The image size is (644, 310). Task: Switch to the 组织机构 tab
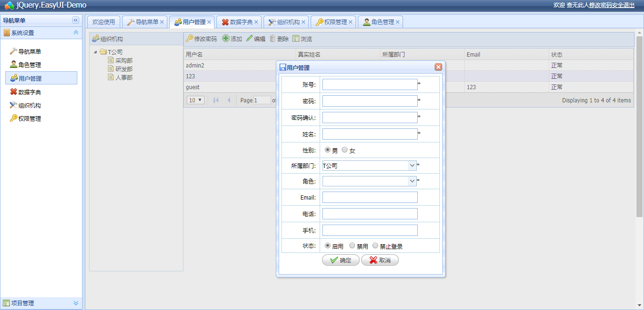[x=286, y=22]
